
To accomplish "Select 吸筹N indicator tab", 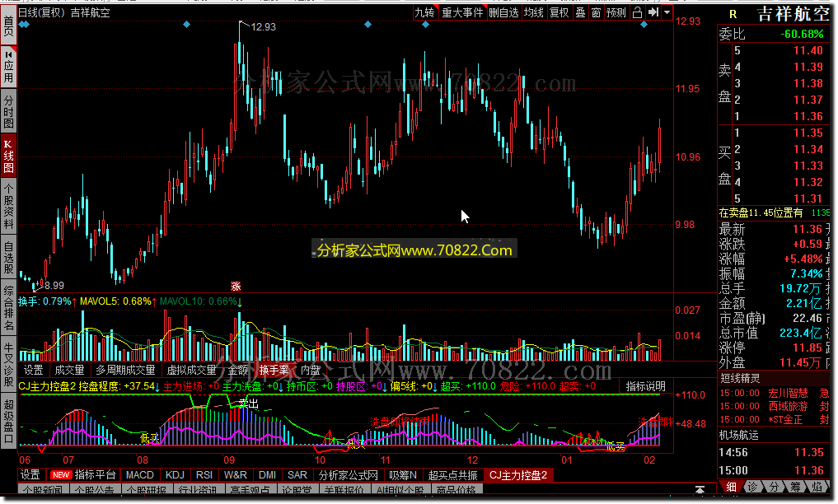I will [x=403, y=474].
